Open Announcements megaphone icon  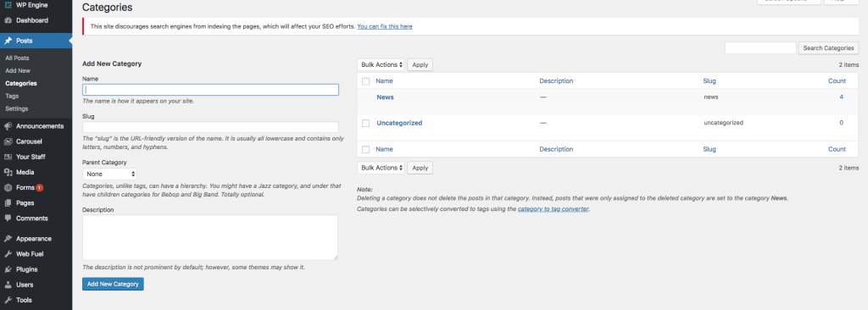click(8, 126)
